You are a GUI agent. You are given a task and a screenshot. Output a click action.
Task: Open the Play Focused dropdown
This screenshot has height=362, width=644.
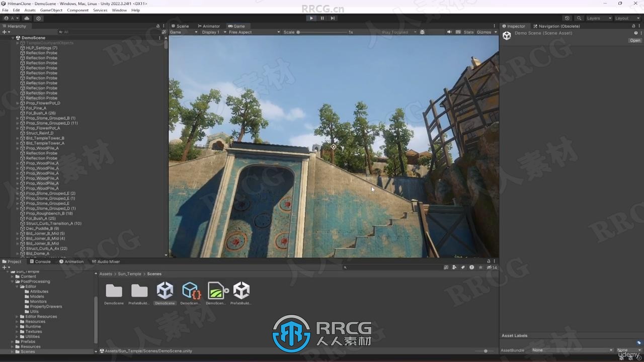pos(399,32)
